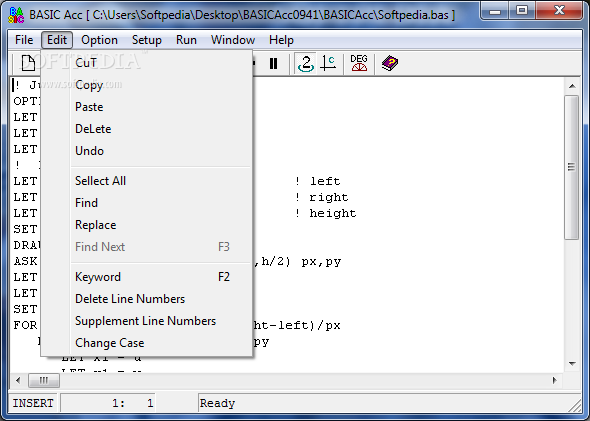Viewport: 590px width, 421px height.
Task: Minimize the BASIC Acc window
Action: point(495,11)
